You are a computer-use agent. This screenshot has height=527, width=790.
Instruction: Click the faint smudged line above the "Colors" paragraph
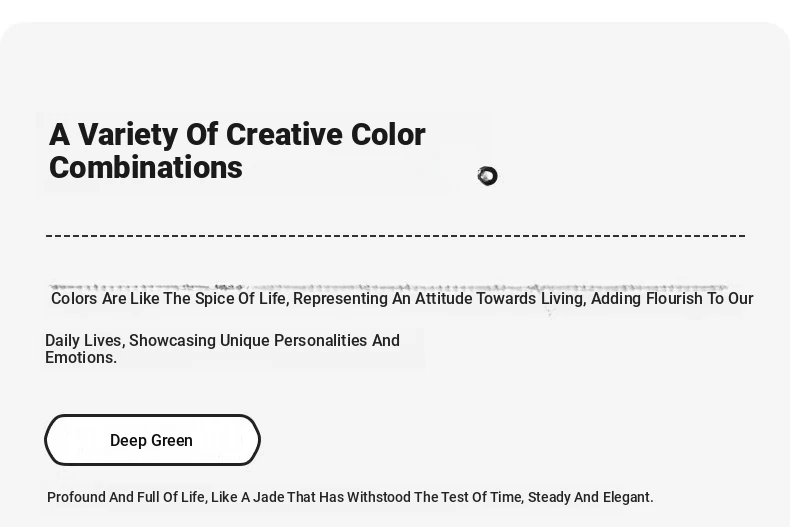pos(388,288)
